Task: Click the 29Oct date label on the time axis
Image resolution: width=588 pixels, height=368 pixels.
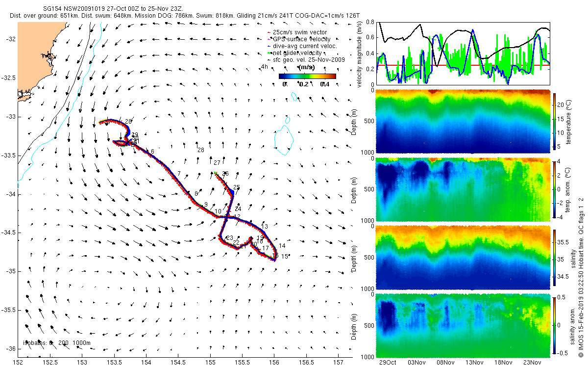Action: point(388,363)
